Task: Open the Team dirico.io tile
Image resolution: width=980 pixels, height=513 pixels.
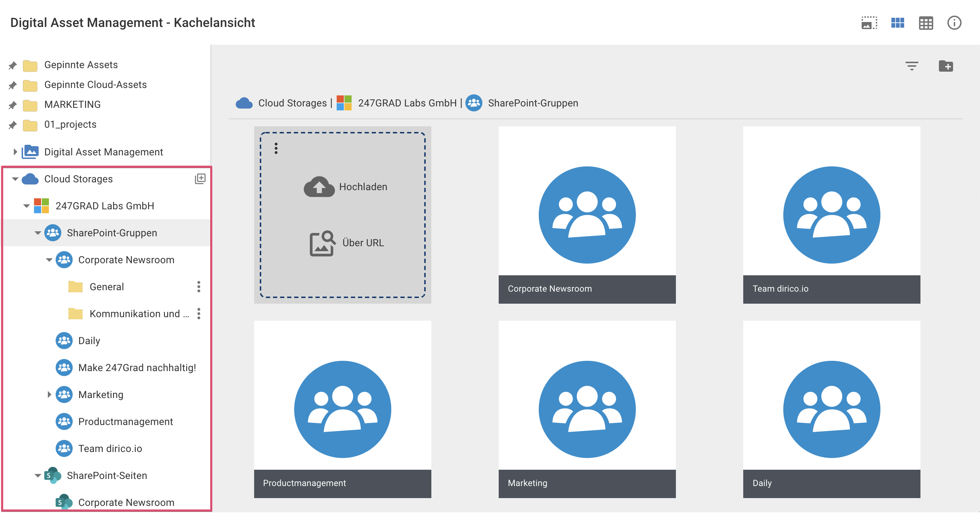Action: pos(831,215)
